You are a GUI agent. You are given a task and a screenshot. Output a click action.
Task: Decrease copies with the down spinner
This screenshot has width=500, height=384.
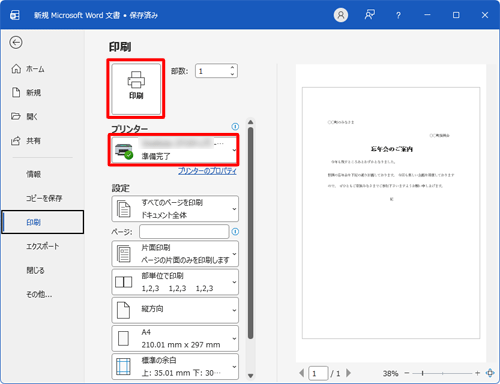[x=232, y=74]
